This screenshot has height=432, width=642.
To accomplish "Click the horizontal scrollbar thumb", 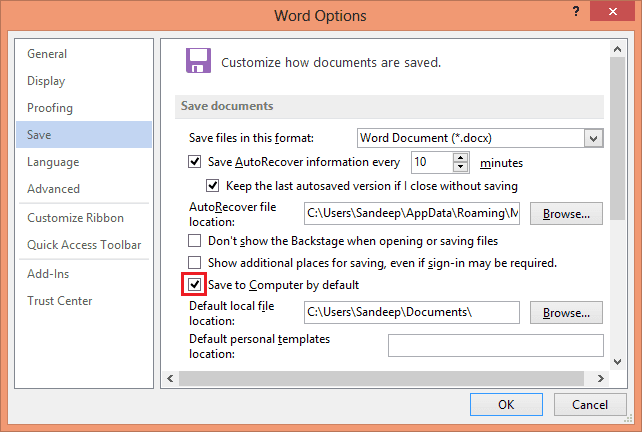I will pyautogui.click(x=381, y=378).
